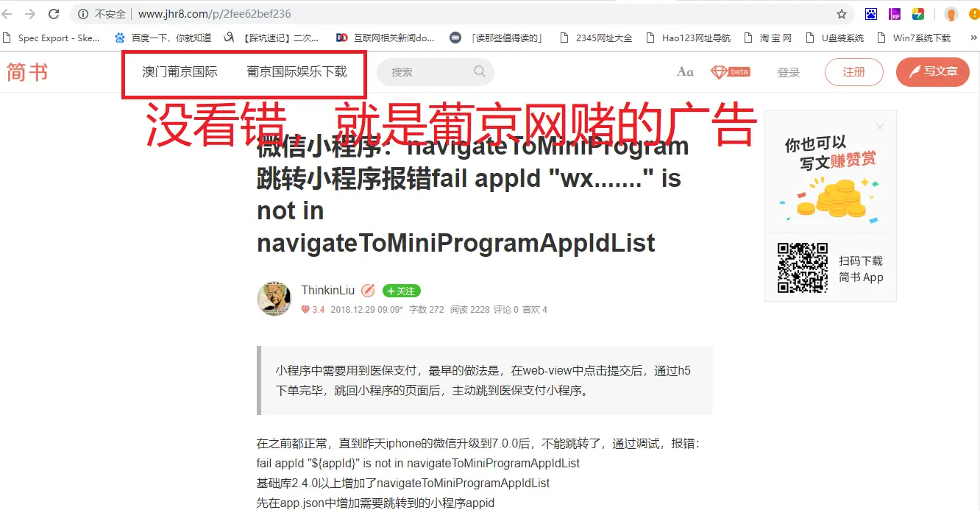Open the purple RP extension icon
The image size is (980, 510).
tap(895, 14)
